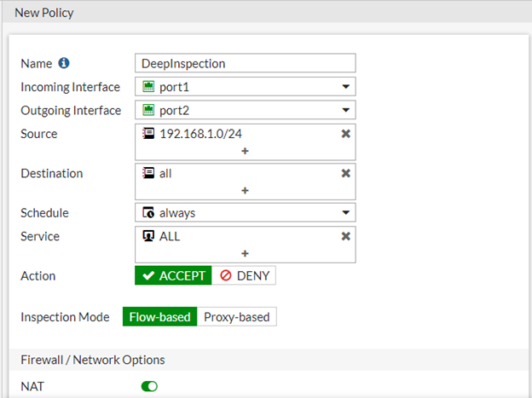Click the Name field containing DeepInspection

[245, 63]
